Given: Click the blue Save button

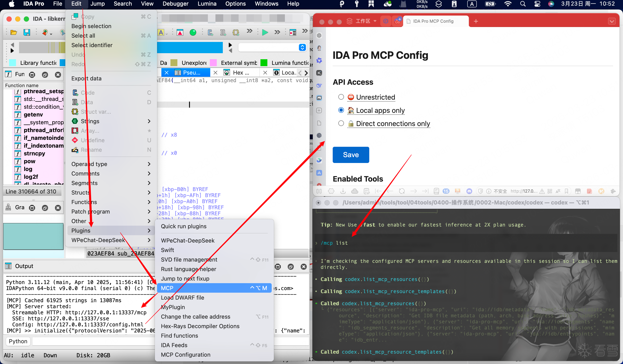Looking at the screenshot, I should (x=351, y=155).
